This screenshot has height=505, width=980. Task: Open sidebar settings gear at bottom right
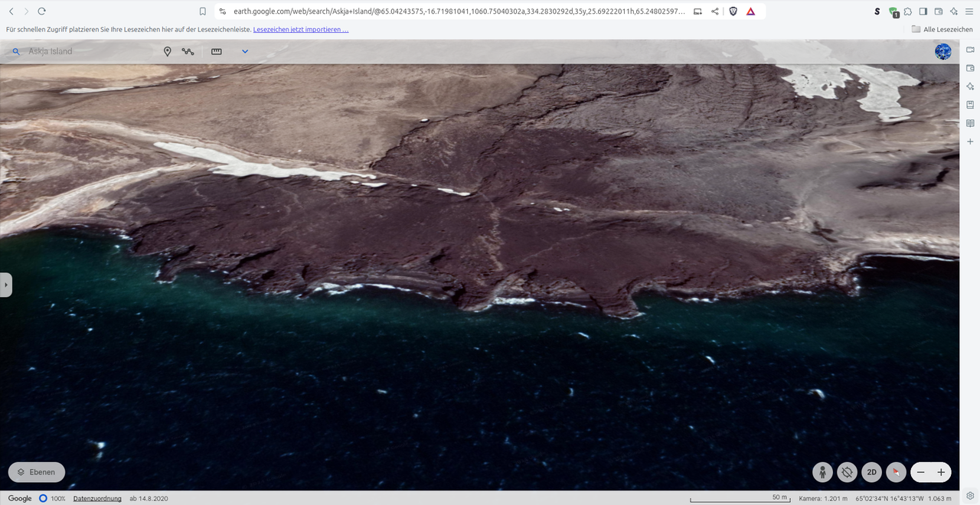(970, 495)
